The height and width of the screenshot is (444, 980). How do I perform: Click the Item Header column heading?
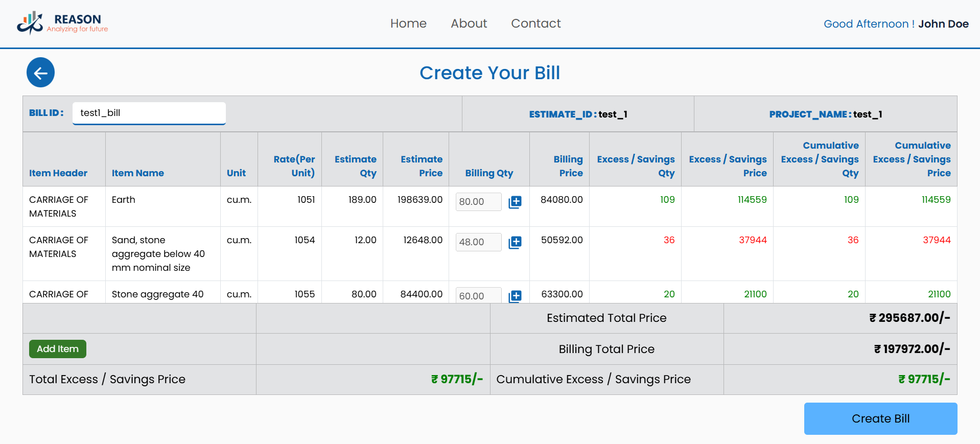click(x=58, y=173)
